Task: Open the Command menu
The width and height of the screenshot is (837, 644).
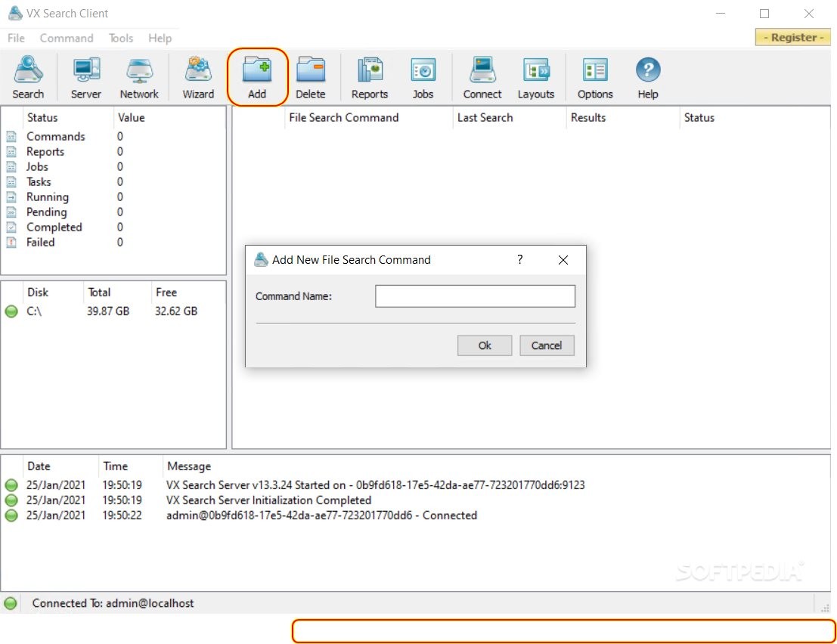Action: 67,39
